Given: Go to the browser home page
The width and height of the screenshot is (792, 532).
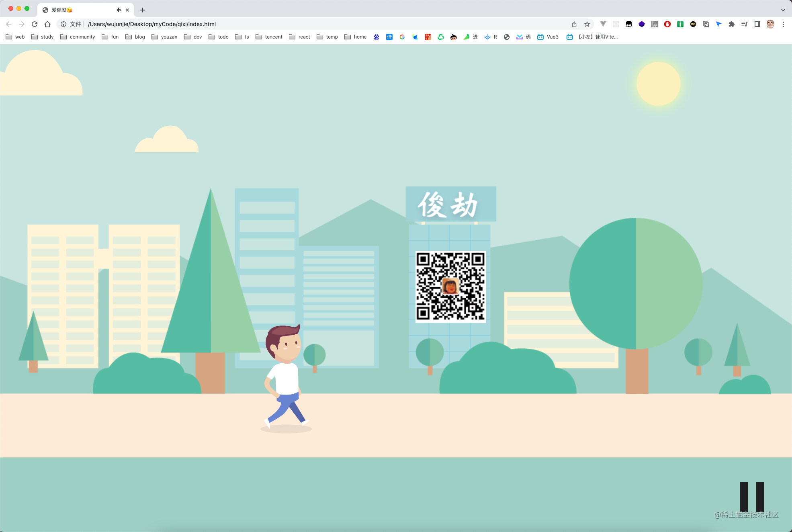Looking at the screenshot, I should coord(47,24).
